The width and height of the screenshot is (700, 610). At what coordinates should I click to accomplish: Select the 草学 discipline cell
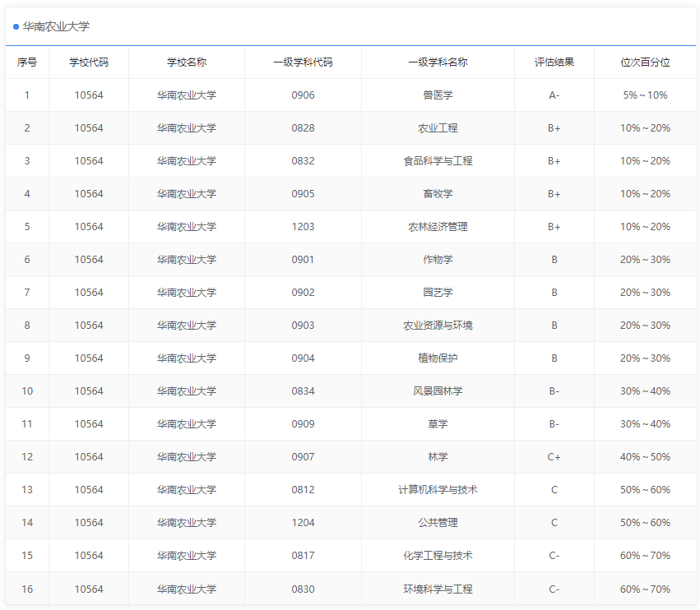click(x=438, y=424)
